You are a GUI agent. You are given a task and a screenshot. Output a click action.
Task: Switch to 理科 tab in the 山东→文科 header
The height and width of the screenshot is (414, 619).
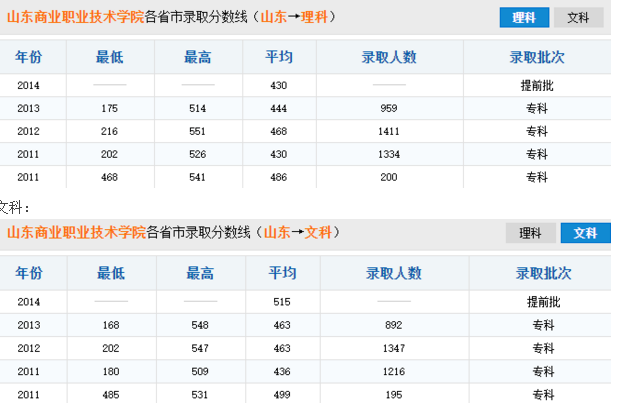(x=530, y=233)
